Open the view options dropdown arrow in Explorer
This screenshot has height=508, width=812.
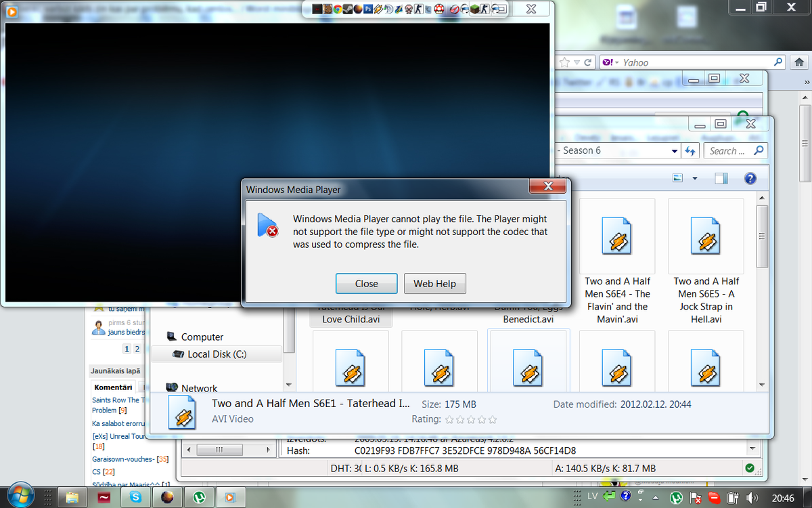click(x=694, y=179)
